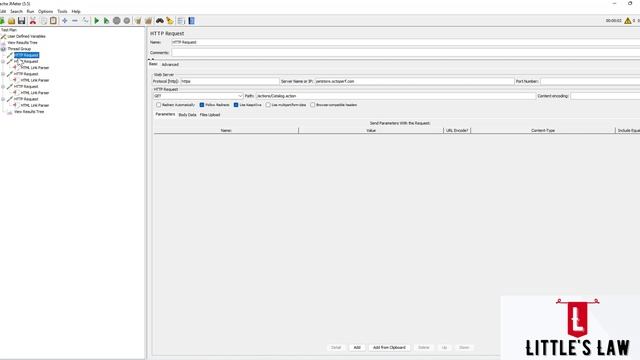Collapse the third HTTP Request node toggle
The image size is (640, 360).
3,74
